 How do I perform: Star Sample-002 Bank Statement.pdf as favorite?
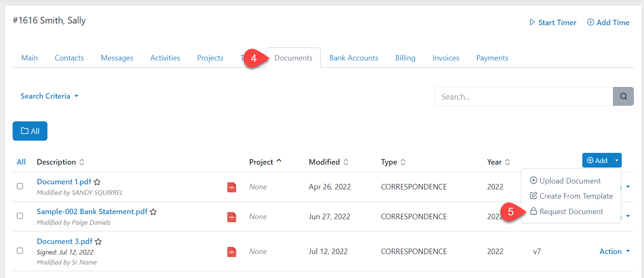pyautogui.click(x=153, y=212)
